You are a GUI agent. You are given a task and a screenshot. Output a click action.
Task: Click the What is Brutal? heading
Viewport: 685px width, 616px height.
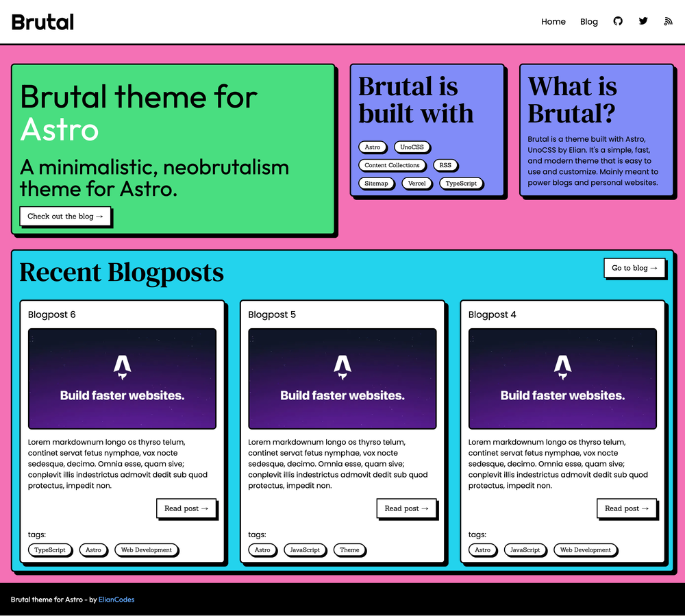[572, 99]
